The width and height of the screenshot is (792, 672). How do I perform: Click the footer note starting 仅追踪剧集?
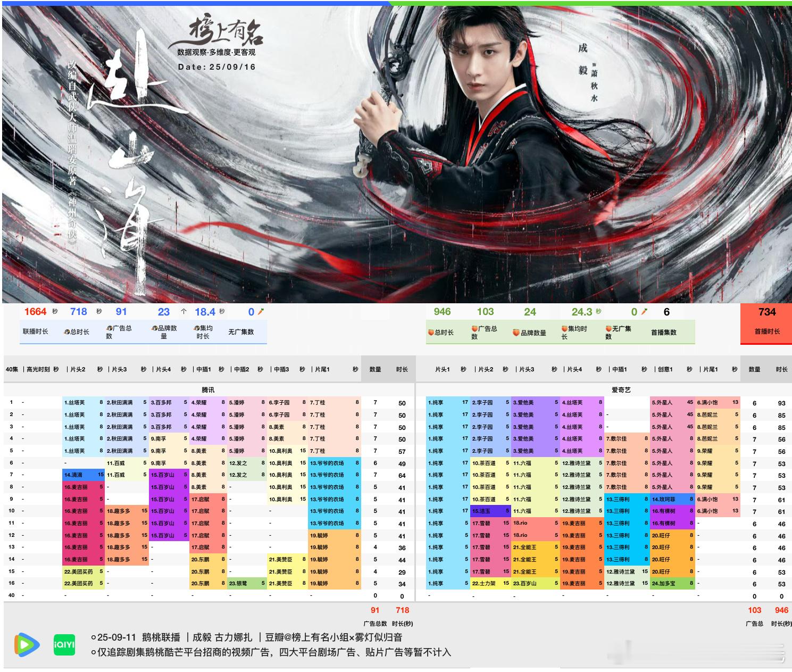point(271,652)
